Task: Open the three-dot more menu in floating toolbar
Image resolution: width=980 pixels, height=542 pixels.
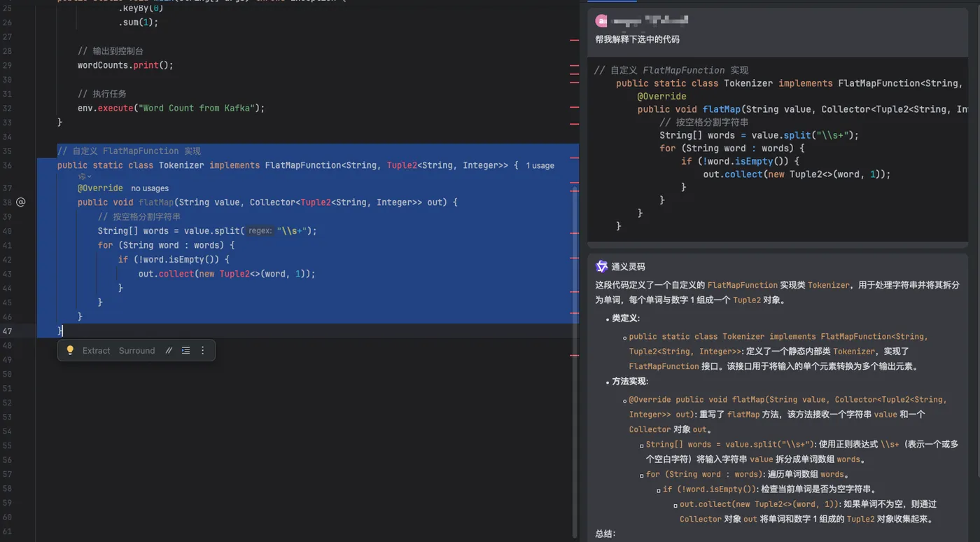Action: (x=203, y=350)
